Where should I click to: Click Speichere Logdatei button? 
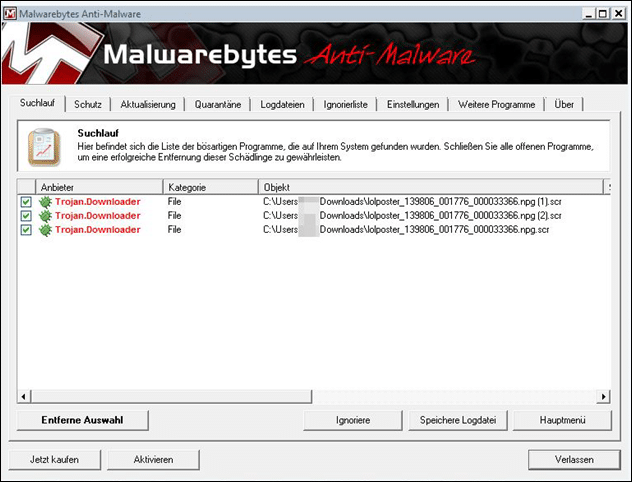458,420
